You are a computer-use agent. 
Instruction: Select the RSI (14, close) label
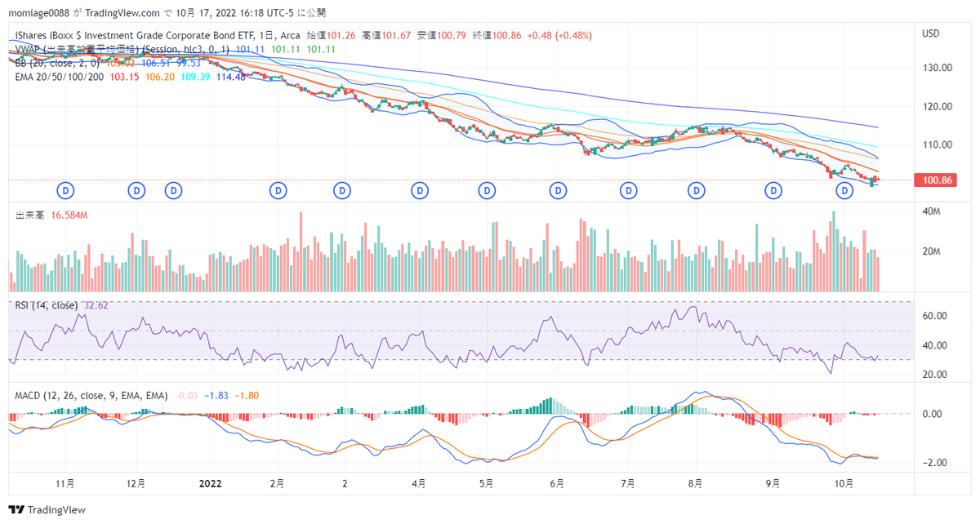[47, 305]
